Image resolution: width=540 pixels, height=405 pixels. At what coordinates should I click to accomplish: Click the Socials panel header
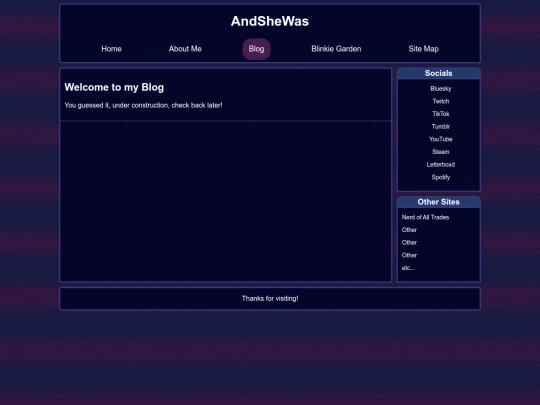click(438, 73)
